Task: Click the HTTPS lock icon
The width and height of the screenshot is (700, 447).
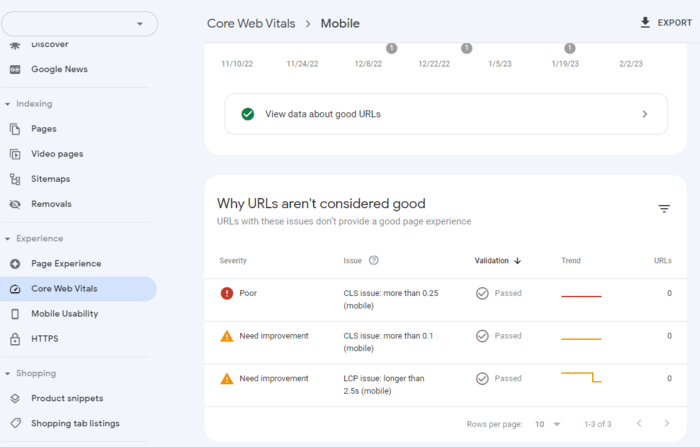Action: [x=15, y=339]
